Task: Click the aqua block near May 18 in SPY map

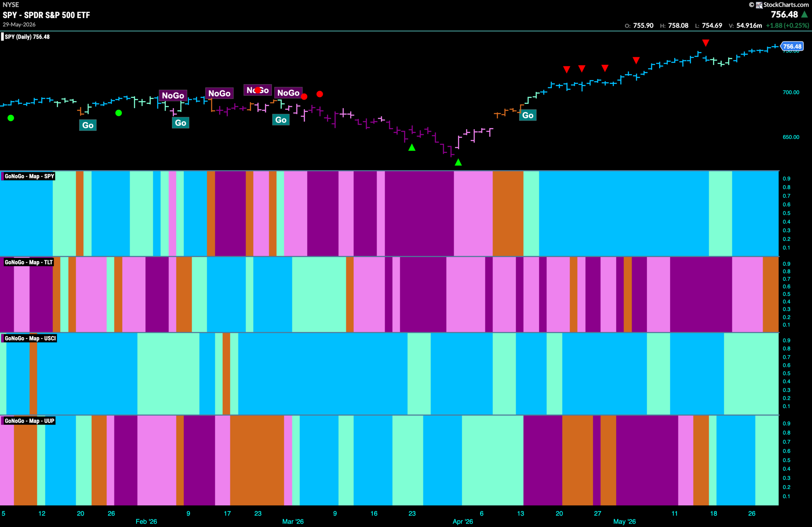Action: [720, 213]
